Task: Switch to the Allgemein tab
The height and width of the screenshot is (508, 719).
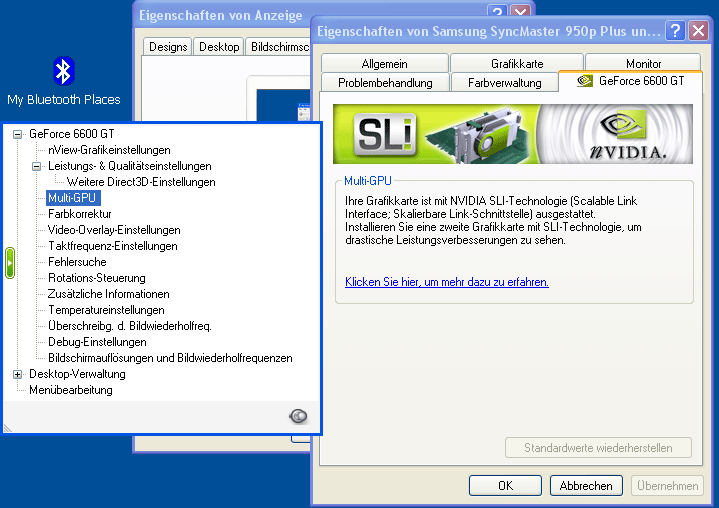Action: click(x=384, y=63)
